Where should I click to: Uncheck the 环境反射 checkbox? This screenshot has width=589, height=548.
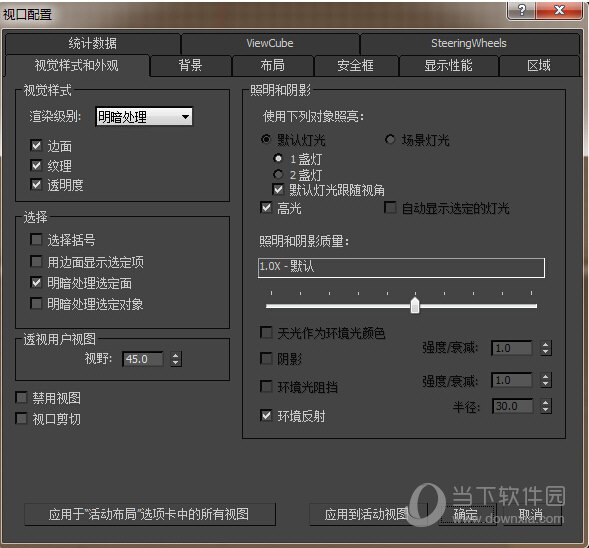click(266, 415)
